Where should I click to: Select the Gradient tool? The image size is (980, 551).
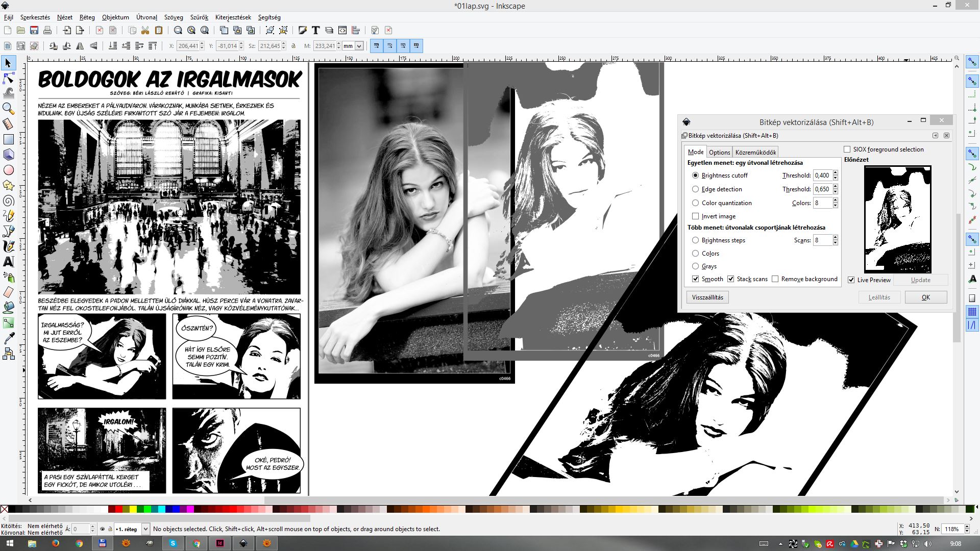pos(8,323)
